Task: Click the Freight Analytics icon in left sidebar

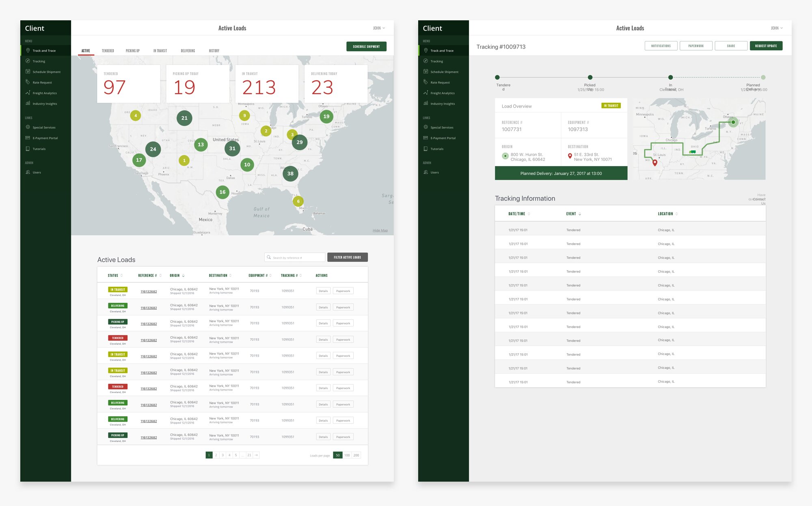Action: [x=28, y=93]
